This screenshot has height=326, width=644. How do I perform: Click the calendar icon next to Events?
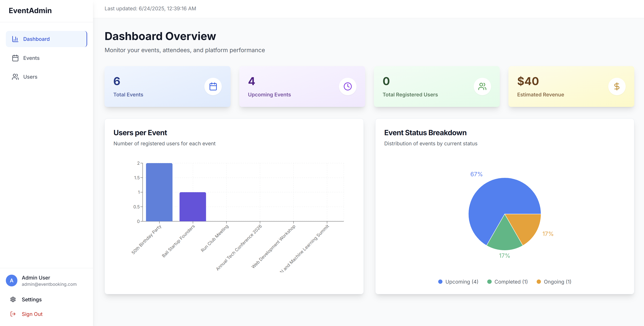[x=15, y=58]
